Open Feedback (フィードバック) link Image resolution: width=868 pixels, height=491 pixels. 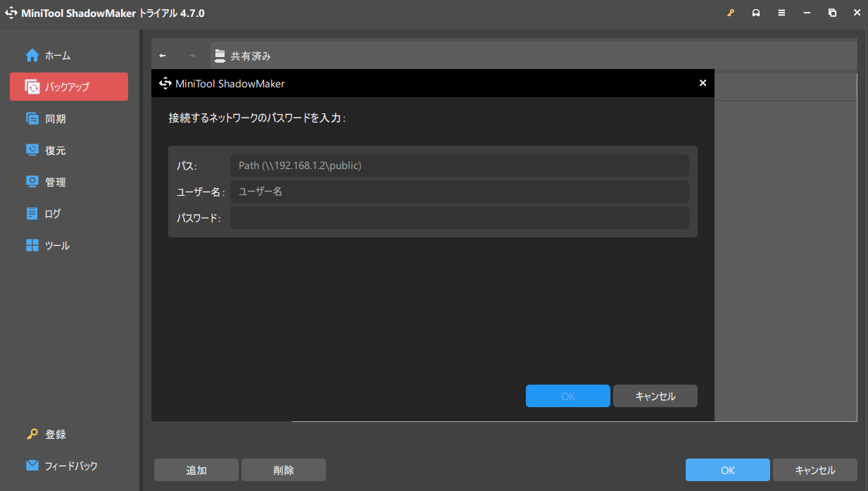pyautogui.click(x=71, y=466)
